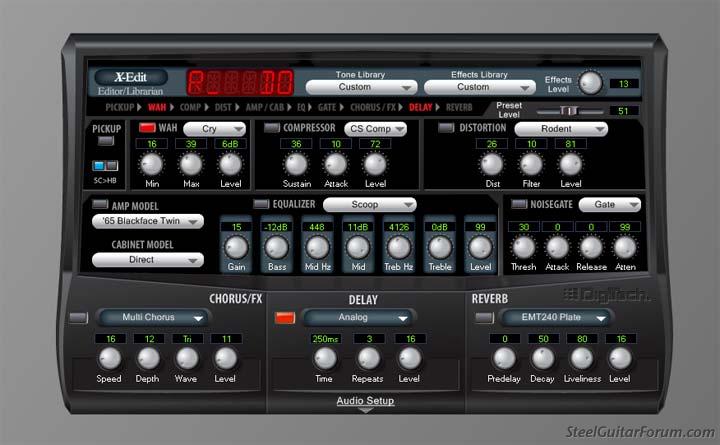Viewport: 720px width, 445px height.
Task: Click the Preset Level value 51
Action: (624, 111)
